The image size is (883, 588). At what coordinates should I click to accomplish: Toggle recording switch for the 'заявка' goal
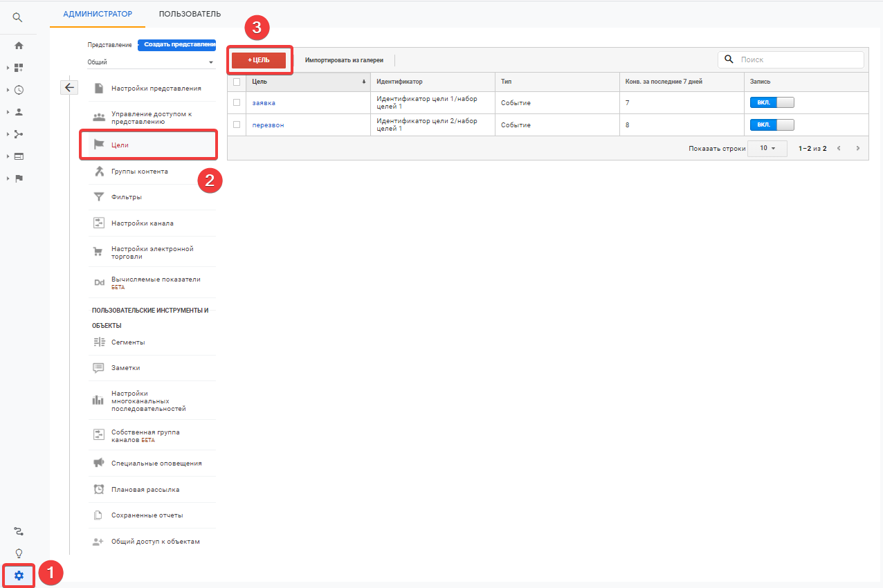[x=772, y=102]
